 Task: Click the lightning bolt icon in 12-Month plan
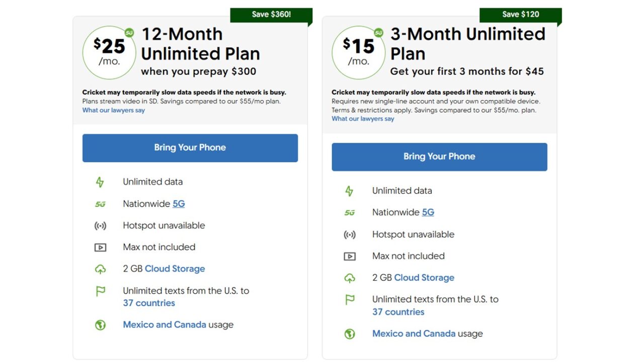pos(100,182)
